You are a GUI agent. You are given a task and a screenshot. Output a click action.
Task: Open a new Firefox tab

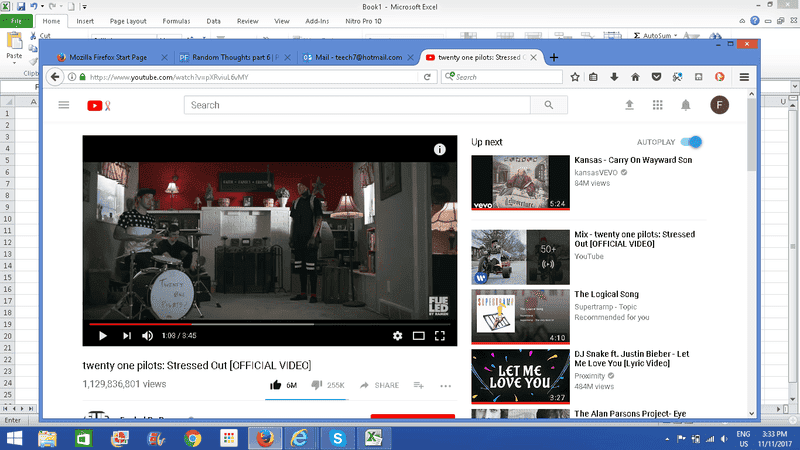554,57
